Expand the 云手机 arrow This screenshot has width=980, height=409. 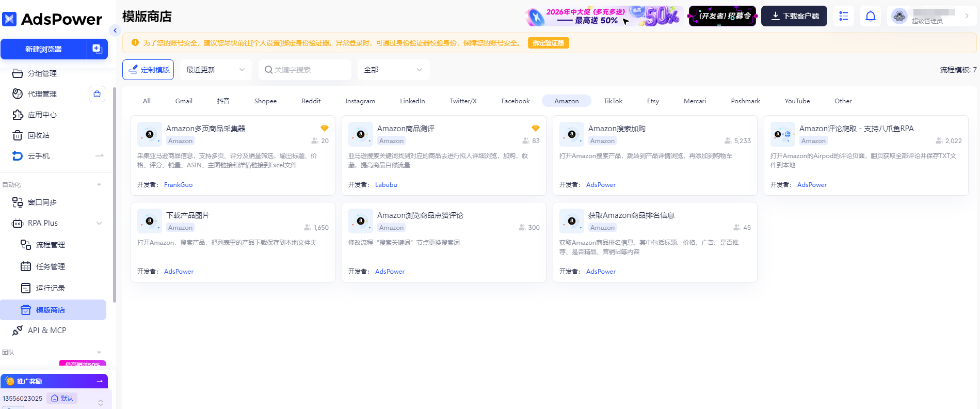[x=100, y=156]
